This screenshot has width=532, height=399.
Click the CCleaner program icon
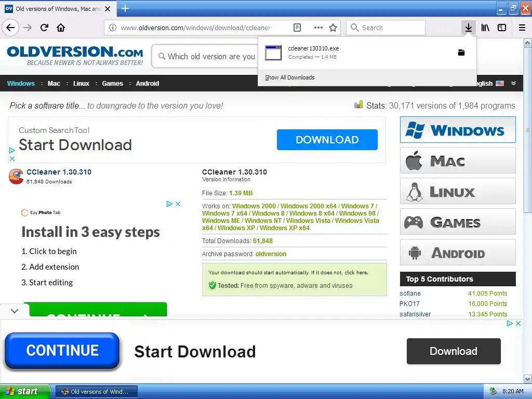(x=16, y=177)
